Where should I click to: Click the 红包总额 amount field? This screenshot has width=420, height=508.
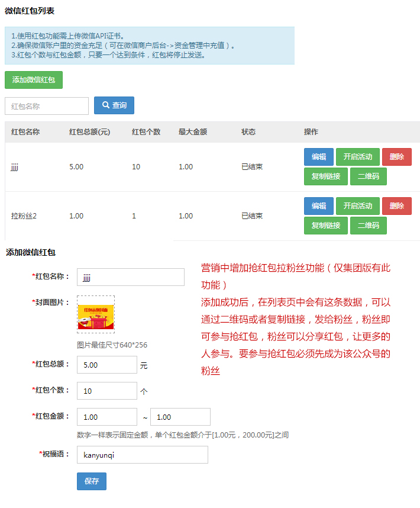107,365
